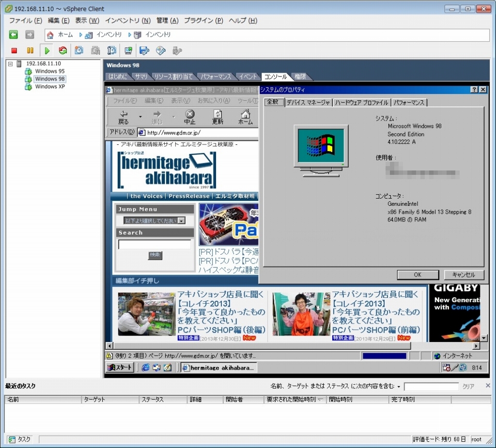Click OK in system properties dialog
Viewport: 496px width, 448px height.
click(418, 275)
